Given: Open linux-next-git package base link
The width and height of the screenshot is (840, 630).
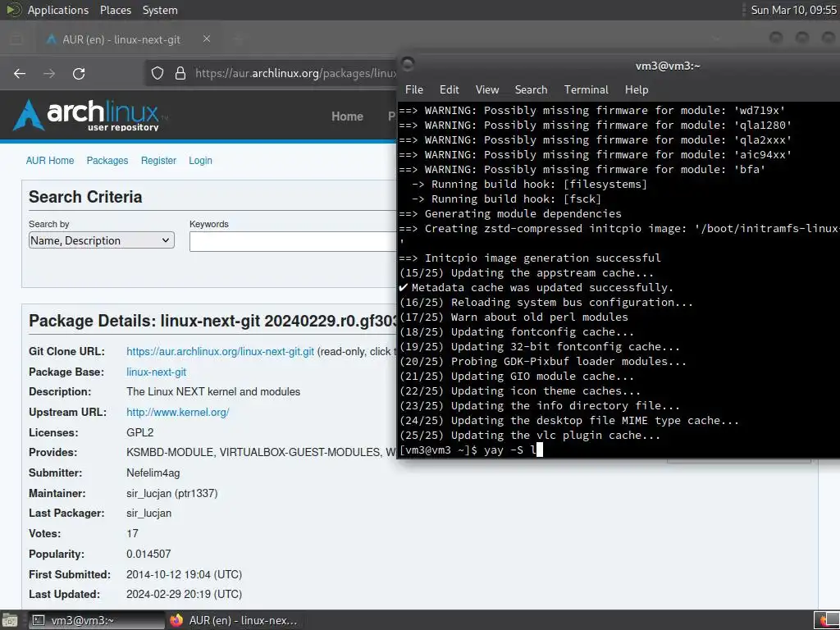Looking at the screenshot, I should [x=157, y=372].
